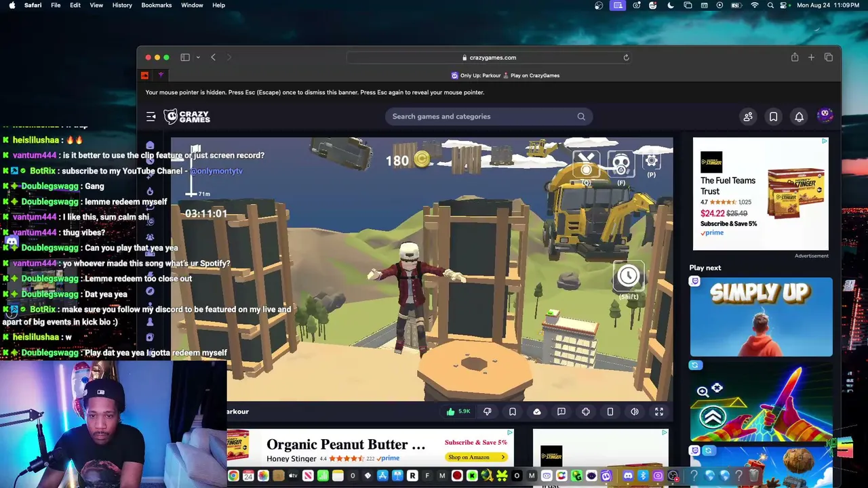Screen dimensions: 868x488
Task: Open the knife game thumbnail under Simply Up
Action: click(762, 401)
